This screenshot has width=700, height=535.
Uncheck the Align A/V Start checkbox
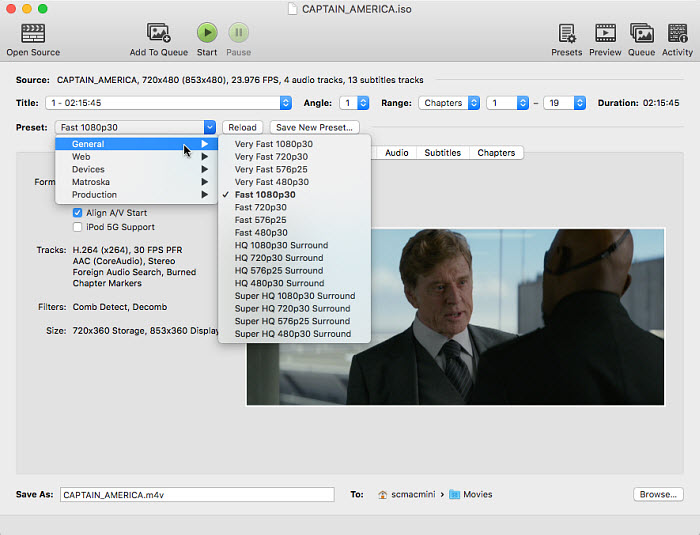pyautogui.click(x=77, y=213)
